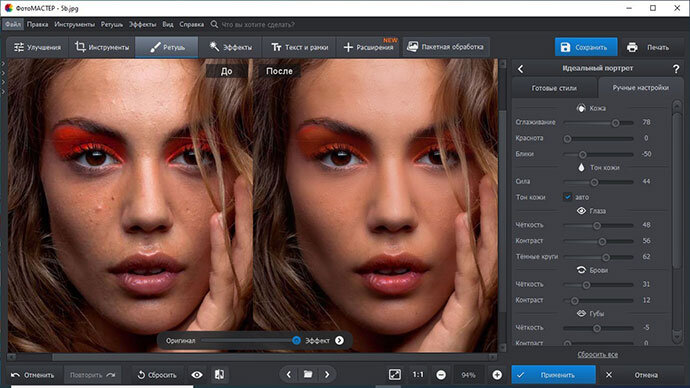Click the Применить apply button
The height and width of the screenshot is (388, 690).
coord(553,375)
